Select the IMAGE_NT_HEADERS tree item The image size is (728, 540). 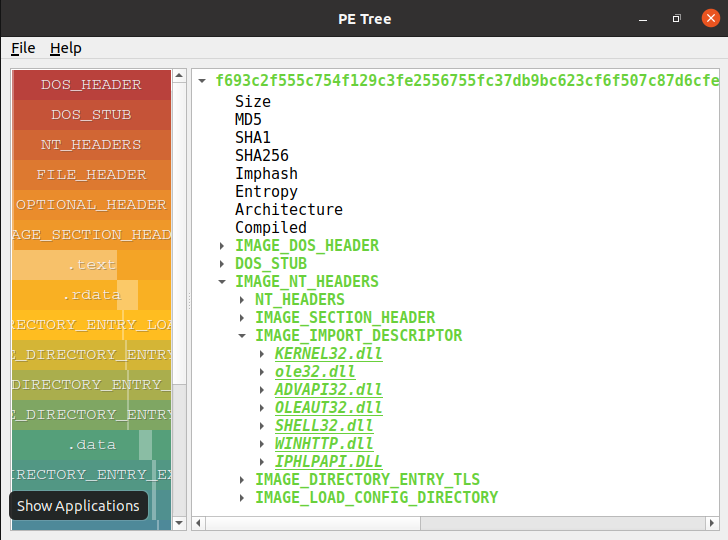pyautogui.click(x=307, y=281)
